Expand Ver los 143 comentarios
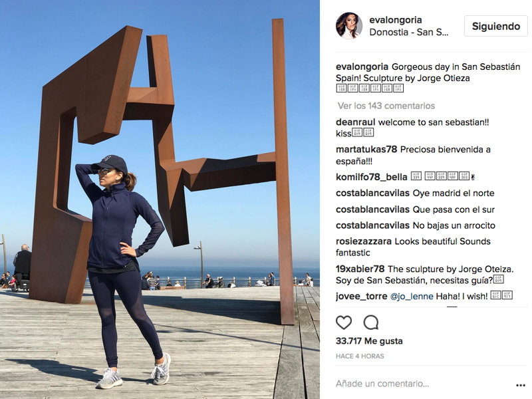532x399 pixels. 386,106
